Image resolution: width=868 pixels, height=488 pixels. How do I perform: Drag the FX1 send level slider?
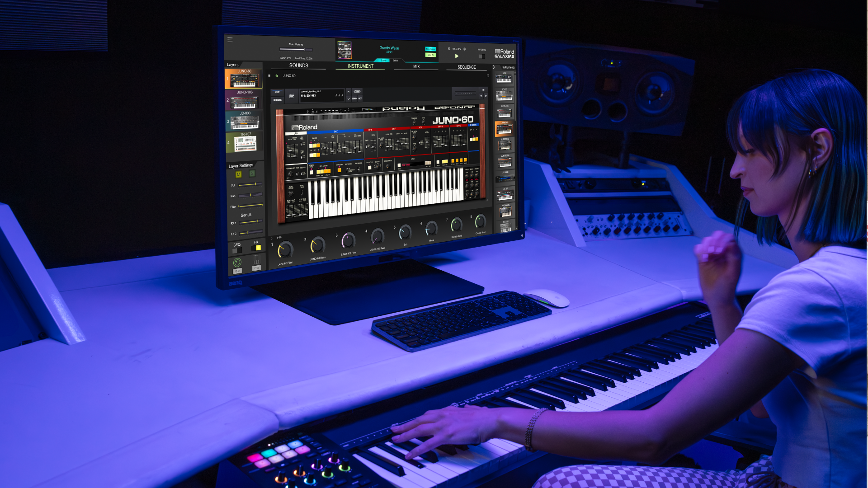[x=257, y=220]
